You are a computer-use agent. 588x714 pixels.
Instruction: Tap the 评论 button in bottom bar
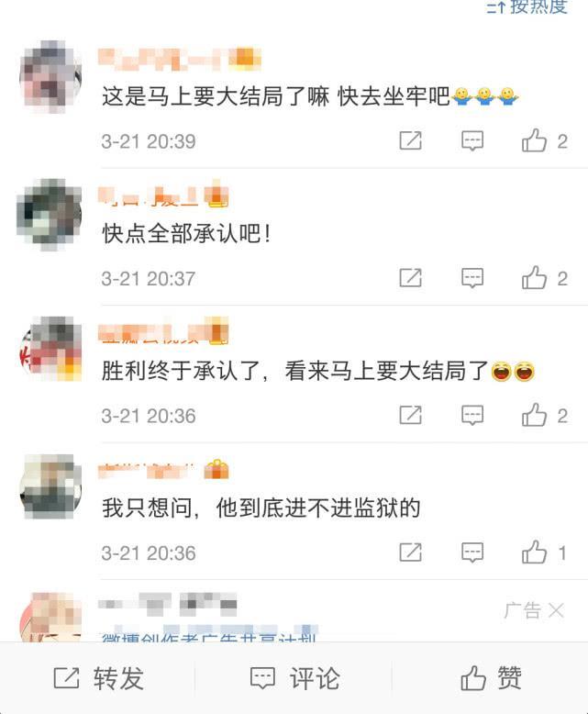[x=294, y=678]
